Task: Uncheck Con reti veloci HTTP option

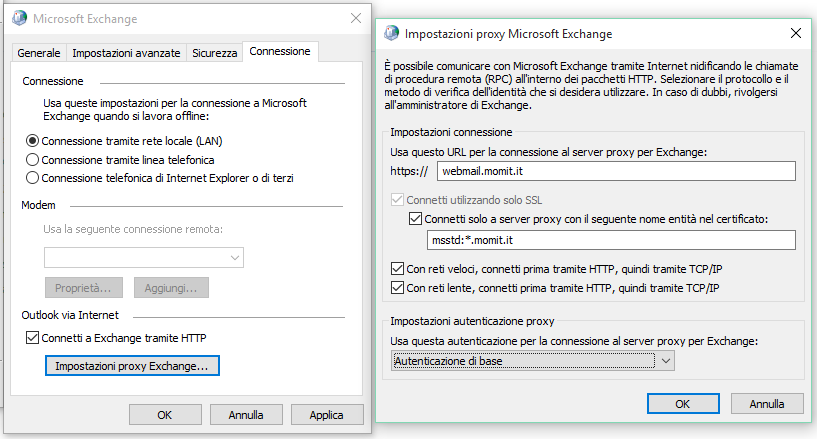Action: [x=398, y=269]
